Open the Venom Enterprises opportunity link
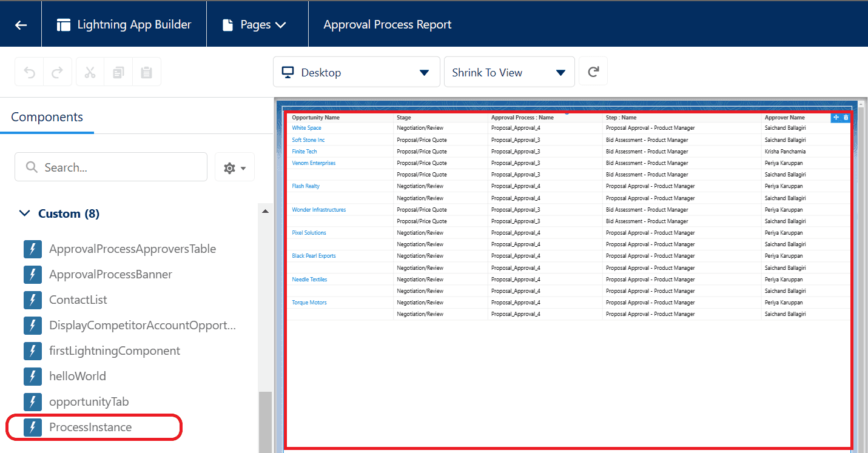The width and height of the screenshot is (868, 453). (x=314, y=163)
